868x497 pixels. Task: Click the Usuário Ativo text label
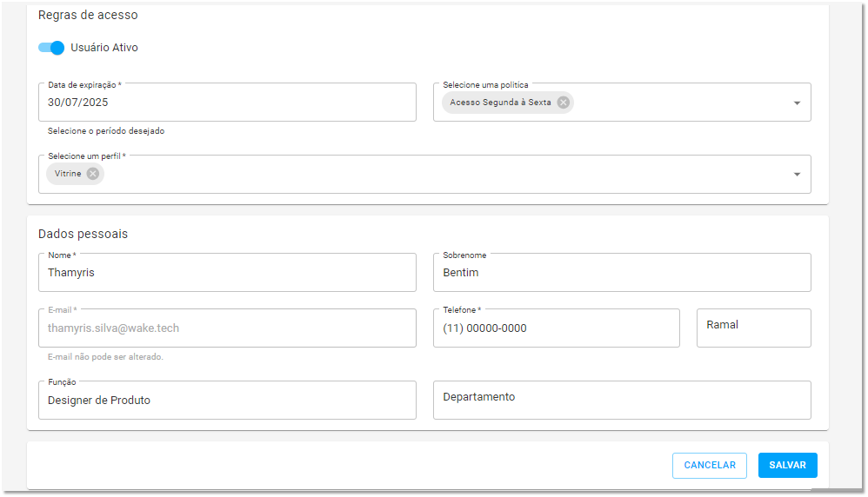point(104,48)
